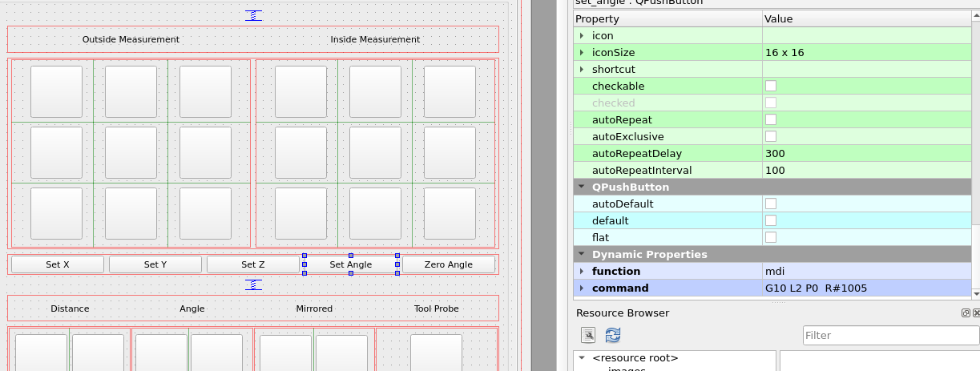Screen dimensions: 980x371
Task: Click the Set X button
Action: pos(58,264)
